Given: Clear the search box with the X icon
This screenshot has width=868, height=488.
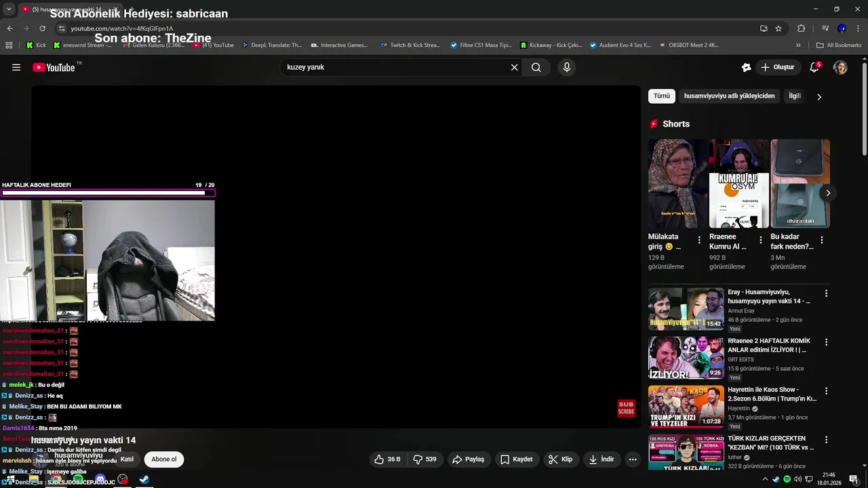Looking at the screenshot, I should [514, 67].
